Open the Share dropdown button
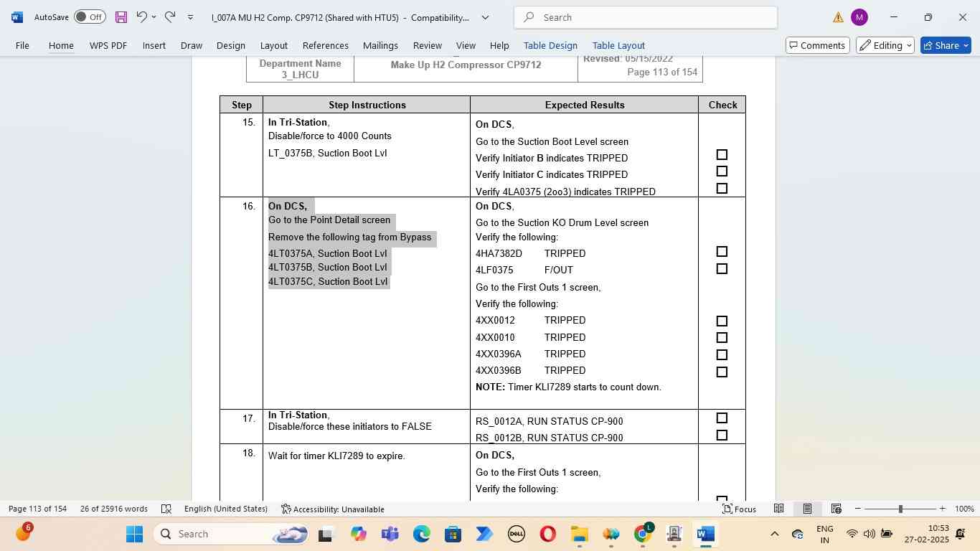Screen dimensions: 980x551 pos(946,45)
